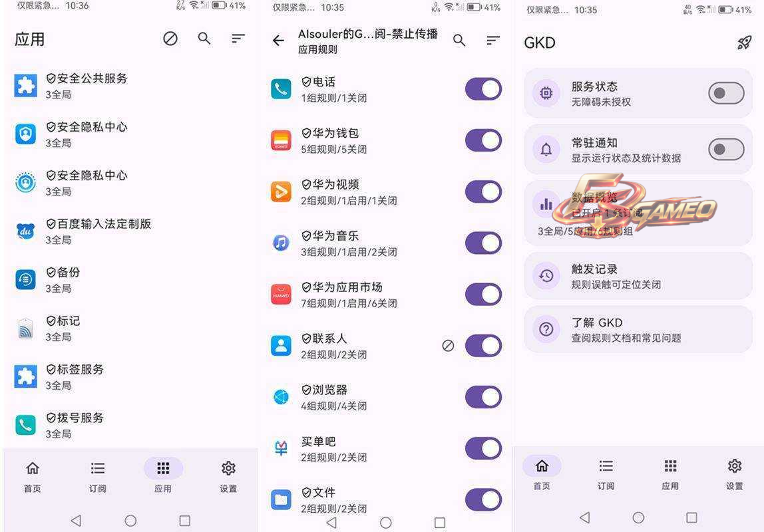
Task: Open the 标签服务 puzzle icon
Action: (25, 377)
